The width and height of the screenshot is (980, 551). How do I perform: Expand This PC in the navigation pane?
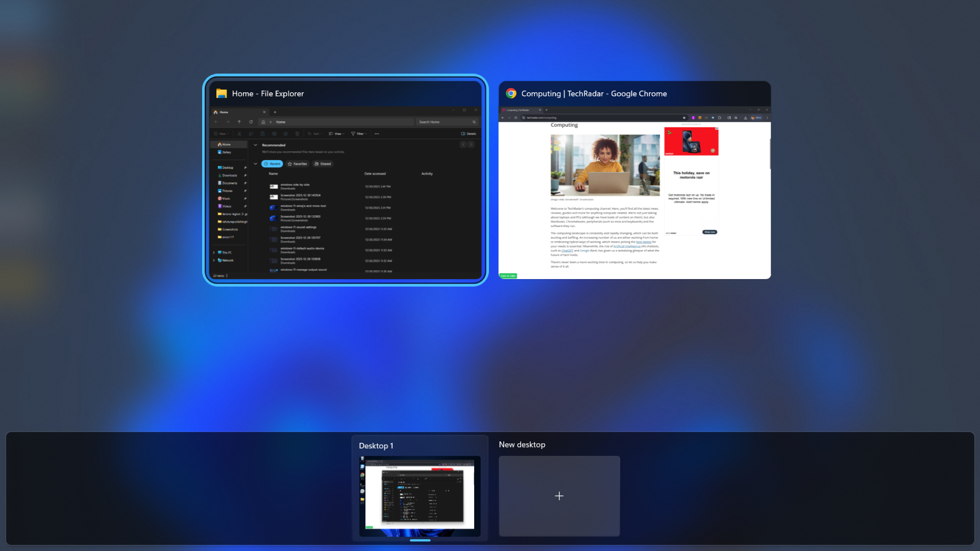[213, 253]
